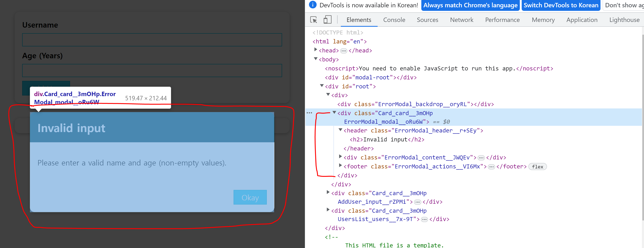Click ellipsis in collapsed head element
Screen dimensions: 644x248
(344, 51)
